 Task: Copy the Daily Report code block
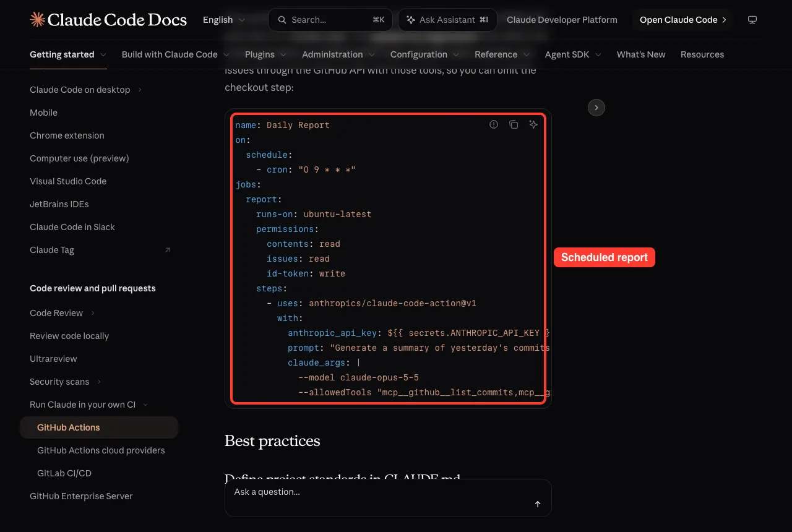click(x=514, y=124)
